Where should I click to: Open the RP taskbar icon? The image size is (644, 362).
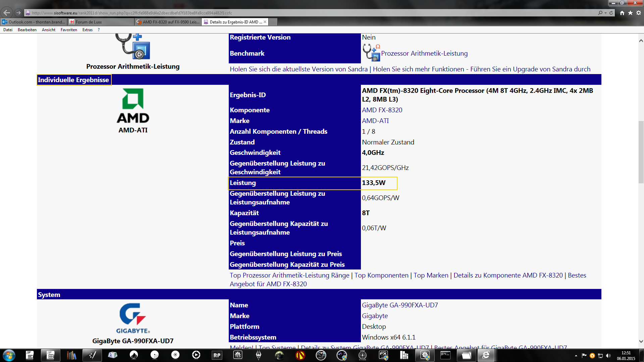217,355
